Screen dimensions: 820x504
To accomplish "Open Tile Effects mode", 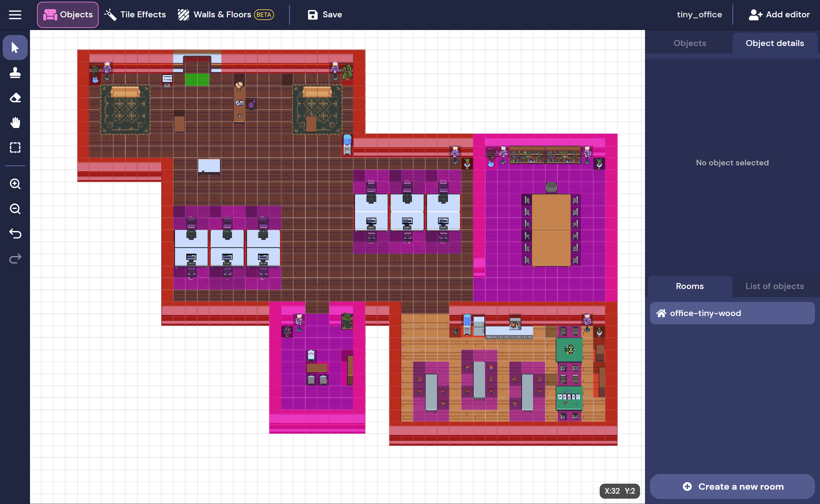I will (135, 15).
